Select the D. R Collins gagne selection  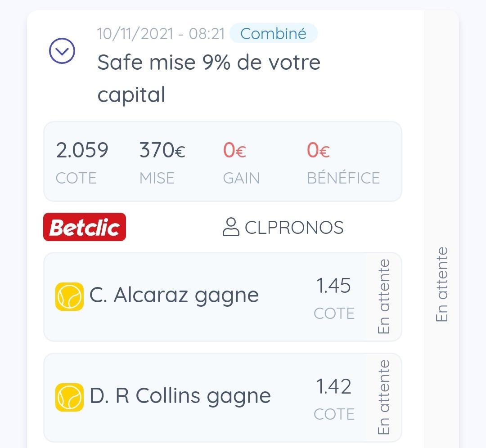(x=180, y=396)
